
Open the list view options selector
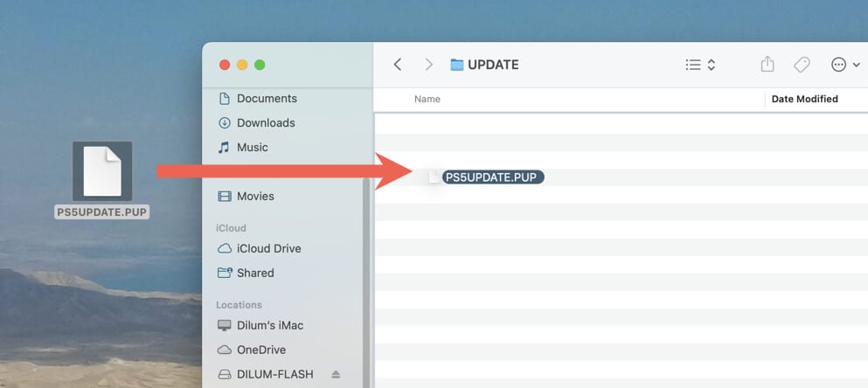(x=700, y=65)
